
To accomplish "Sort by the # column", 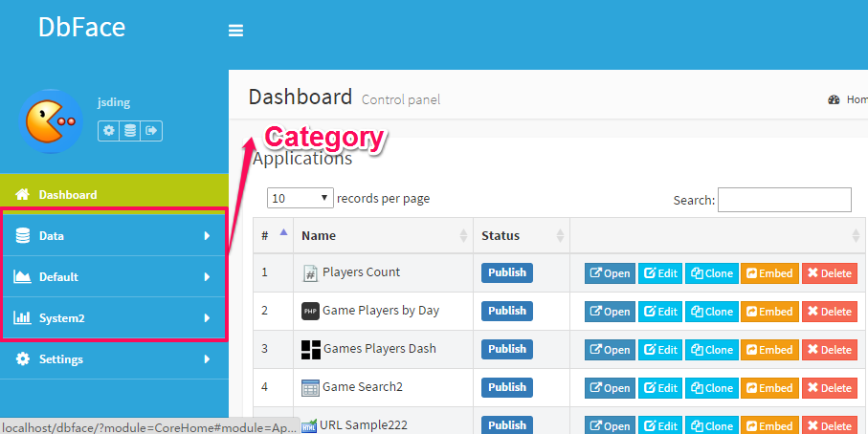I will click(x=274, y=235).
